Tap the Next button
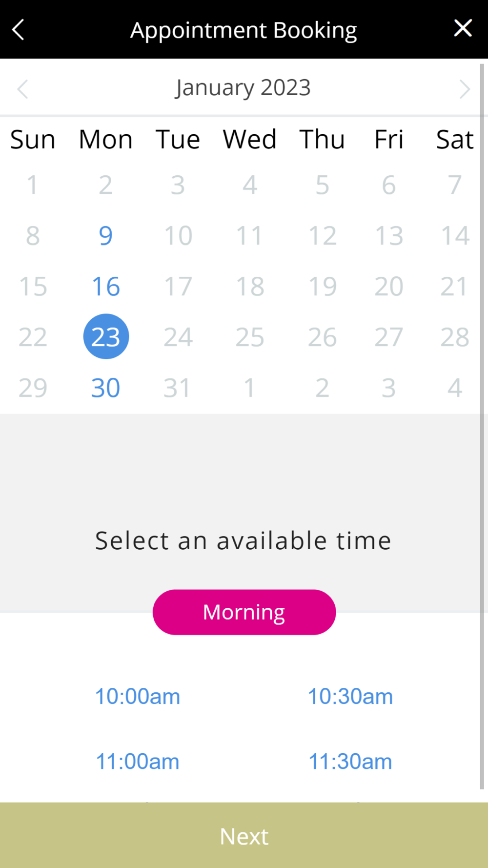The width and height of the screenshot is (488, 868). coord(244,835)
